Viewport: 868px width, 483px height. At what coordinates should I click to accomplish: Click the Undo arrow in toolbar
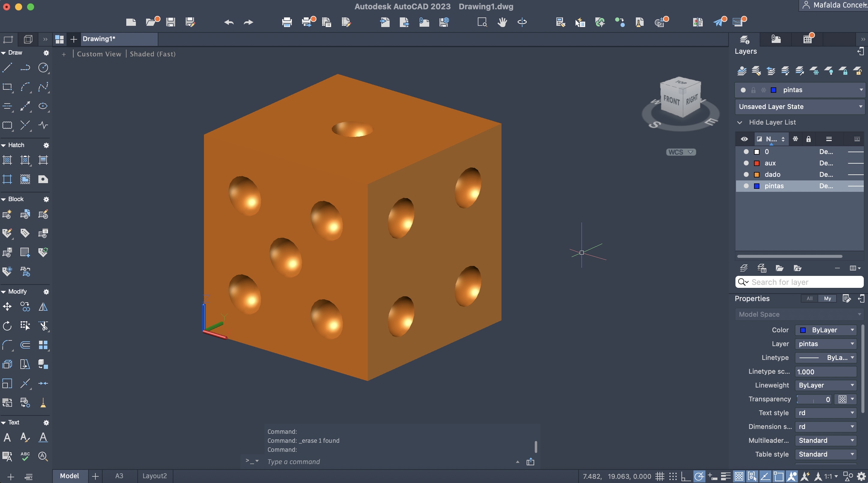tap(229, 22)
